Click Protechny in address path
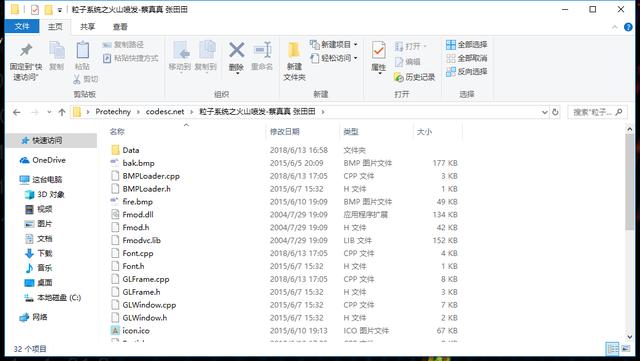 point(113,111)
